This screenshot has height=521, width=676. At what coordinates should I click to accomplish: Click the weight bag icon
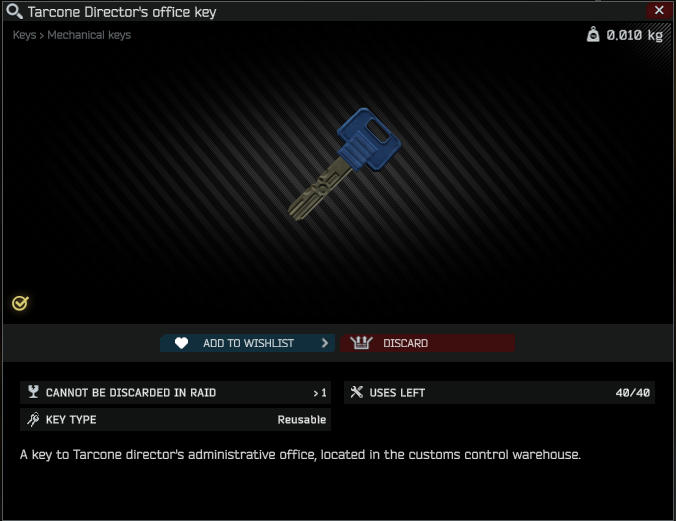tap(593, 35)
